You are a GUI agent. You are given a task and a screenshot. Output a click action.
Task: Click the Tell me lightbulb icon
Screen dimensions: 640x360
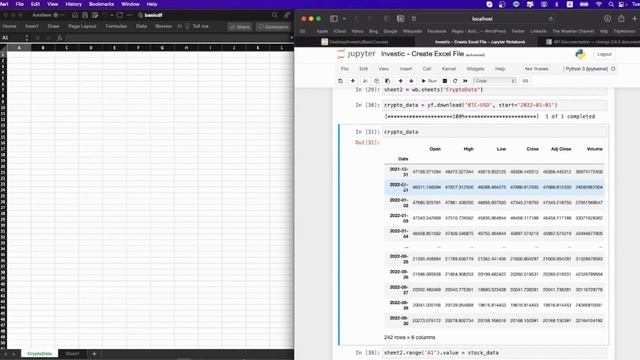tap(187, 26)
